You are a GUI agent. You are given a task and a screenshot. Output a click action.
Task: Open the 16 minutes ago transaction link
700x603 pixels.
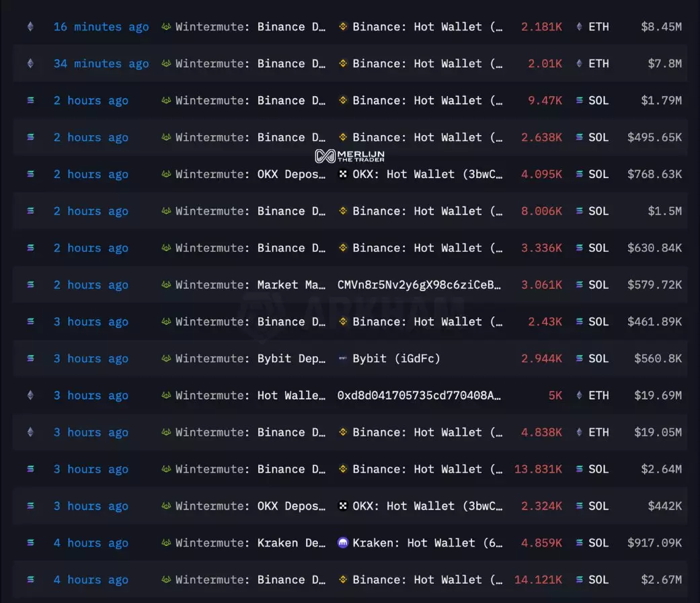pos(101,27)
